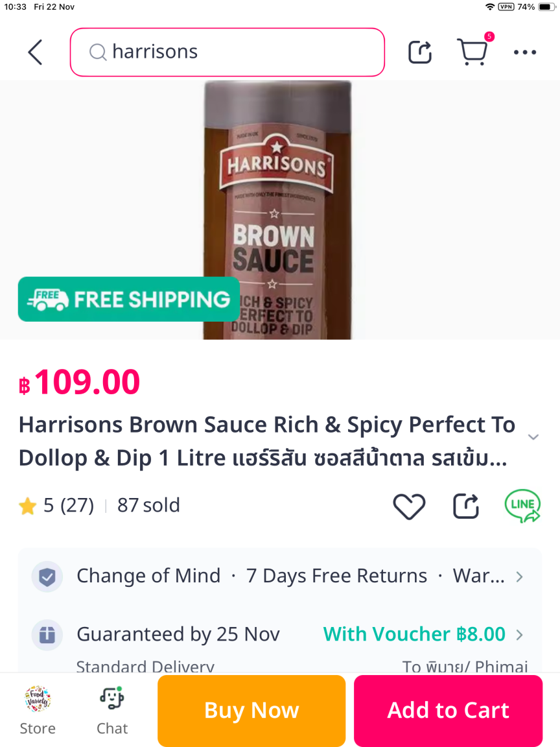Share product via LINE icon
Image resolution: width=560 pixels, height=747 pixels.
click(522, 506)
